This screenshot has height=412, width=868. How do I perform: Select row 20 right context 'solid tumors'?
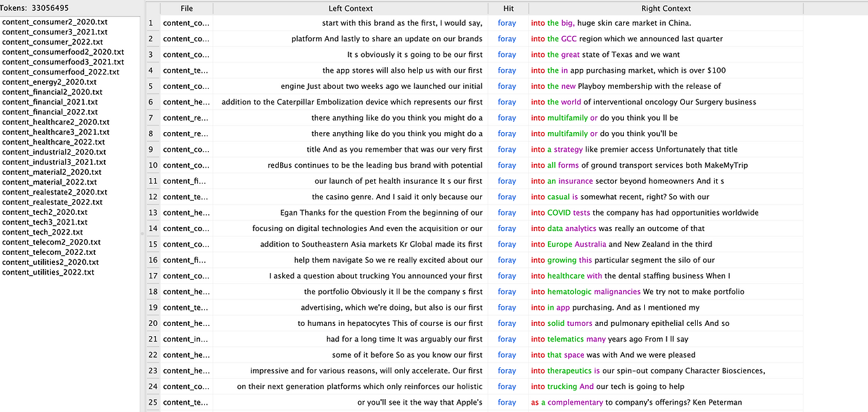pyautogui.click(x=570, y=323)
